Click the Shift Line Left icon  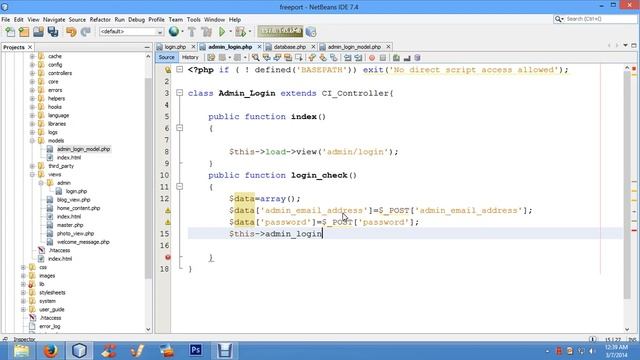(x=347, y=58)
